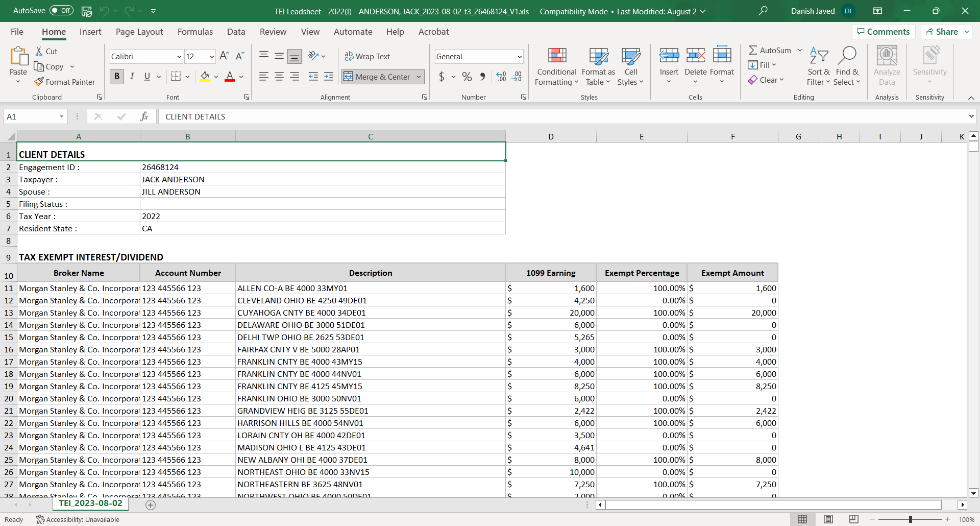
Task: Select the TEI_2023-08-02 sheet tab
Action: [90, 504]
